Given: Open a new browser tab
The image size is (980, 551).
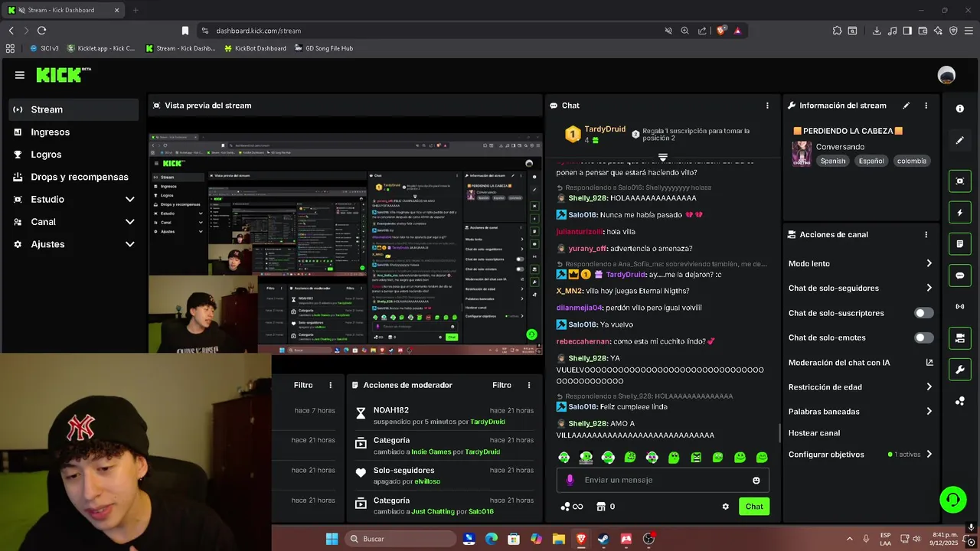Looking at the screenshot, I should coord(136,10).
